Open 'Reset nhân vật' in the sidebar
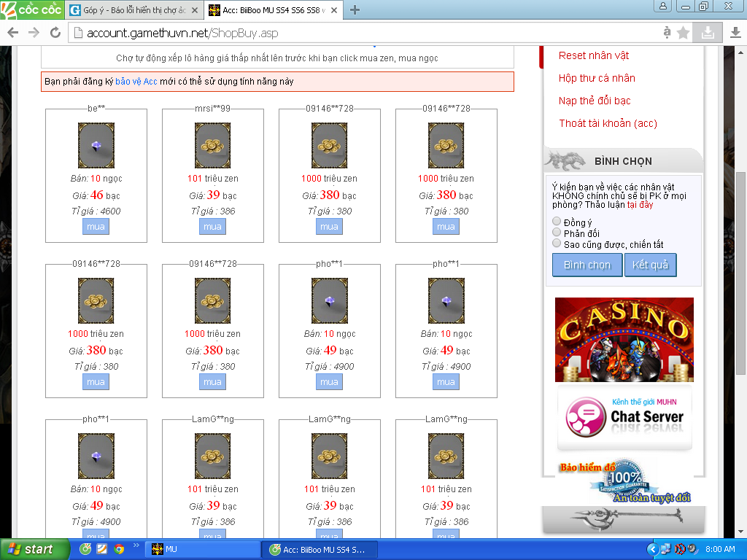 click(594, 55)
